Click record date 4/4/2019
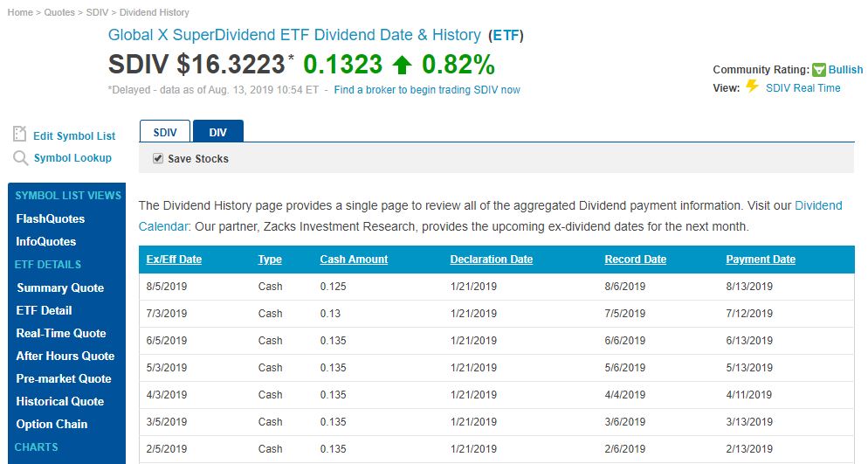The image size is (868, 464). click(625, 395)
